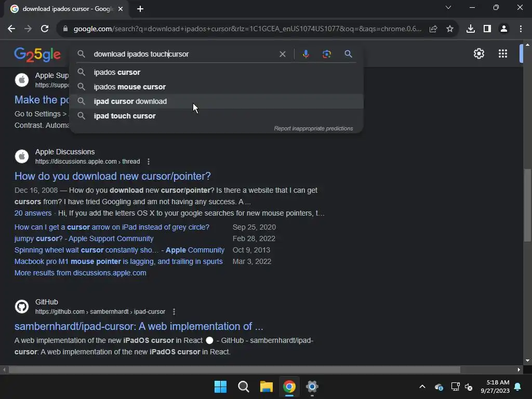Click the Google doodle logo
532x399 pixels.
pyautogui.click(x=37, y=54)
